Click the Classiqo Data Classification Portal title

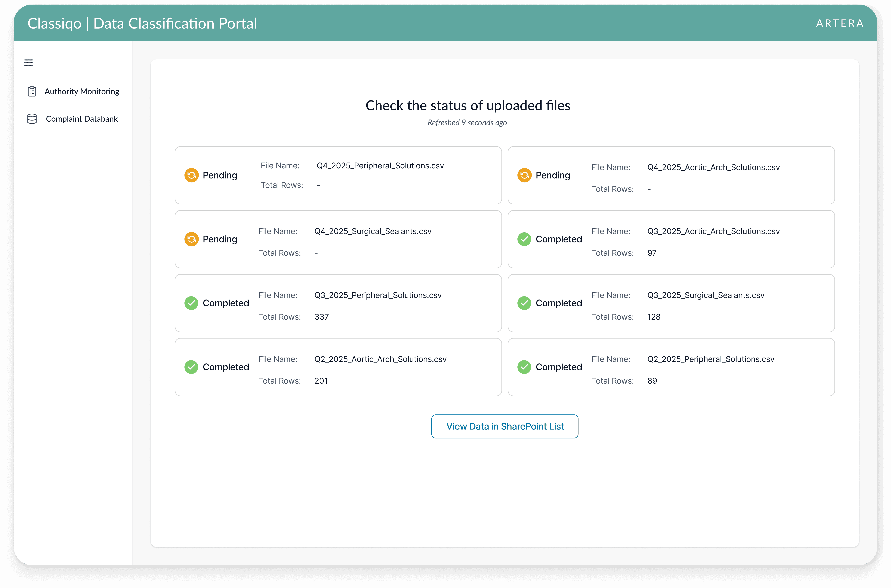coord(142,23)
